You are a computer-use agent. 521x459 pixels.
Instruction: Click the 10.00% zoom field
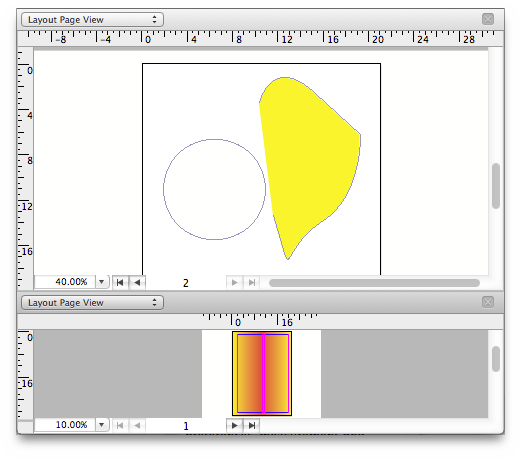[x=65, y=425]
